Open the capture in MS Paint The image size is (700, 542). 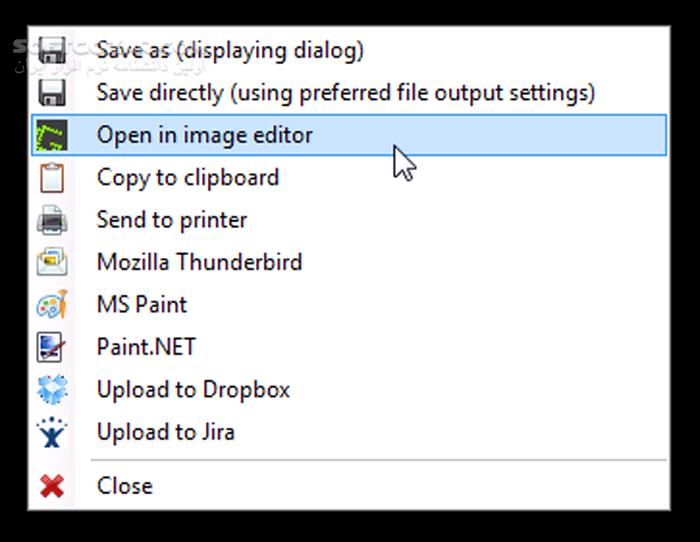pyautogui.click(x=142, y=305)
